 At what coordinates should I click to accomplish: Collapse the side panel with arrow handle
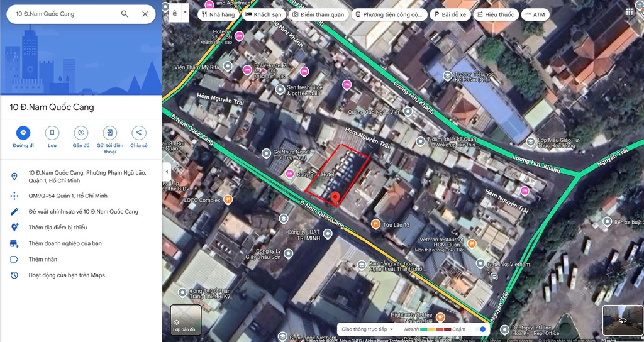[x=166, y=171]
